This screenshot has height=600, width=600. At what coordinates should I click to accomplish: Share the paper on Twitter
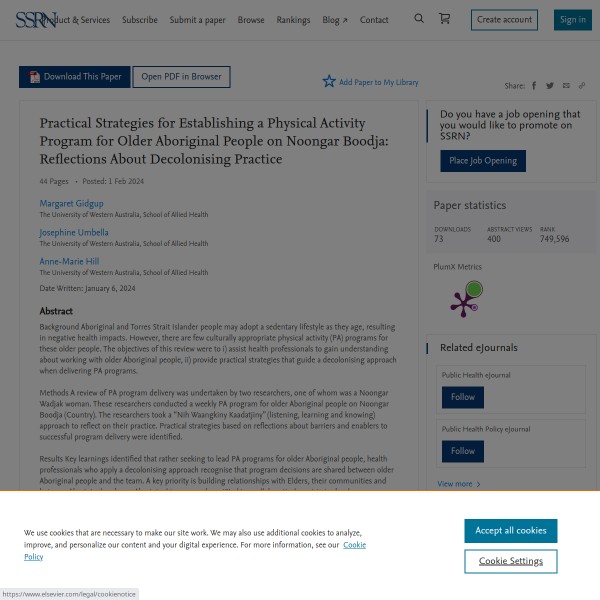pyautogui.click(x=550, y=86)
